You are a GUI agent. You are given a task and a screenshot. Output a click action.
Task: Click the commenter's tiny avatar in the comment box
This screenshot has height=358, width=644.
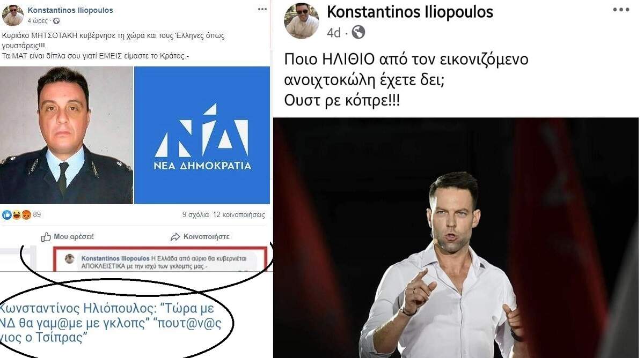(70, 259)
